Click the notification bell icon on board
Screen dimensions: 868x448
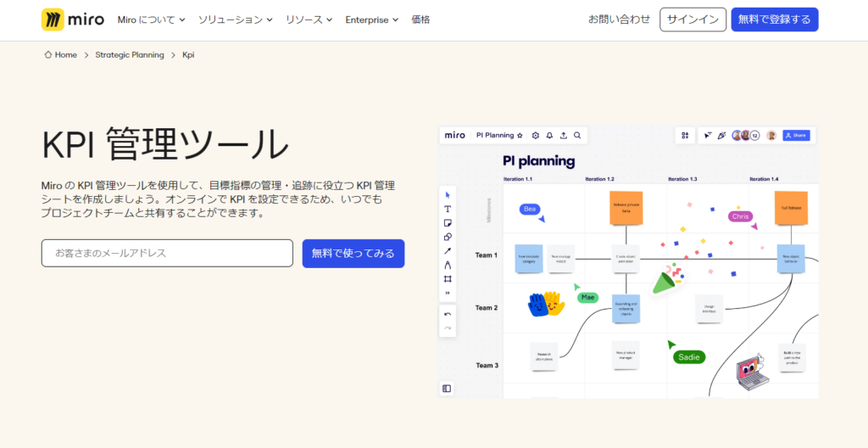click(549, 135)
